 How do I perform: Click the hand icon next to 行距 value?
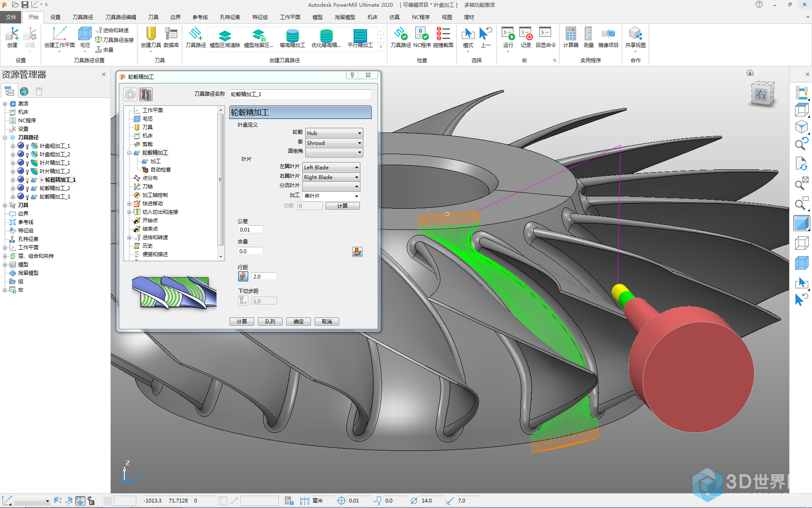point(243,276)
